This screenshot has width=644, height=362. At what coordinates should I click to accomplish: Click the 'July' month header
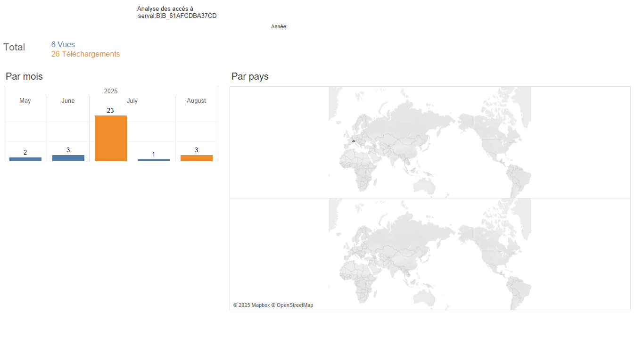(x=132, y=101)
